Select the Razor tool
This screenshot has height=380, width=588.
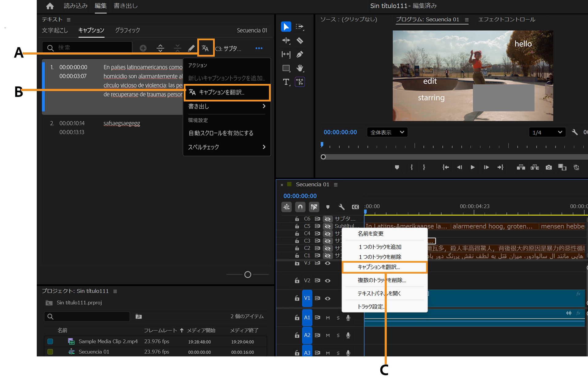pos(300,40)
